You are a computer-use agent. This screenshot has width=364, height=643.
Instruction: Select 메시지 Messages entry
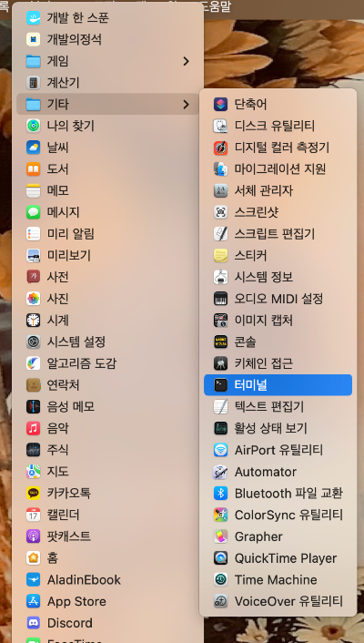(x=107, y=212)
